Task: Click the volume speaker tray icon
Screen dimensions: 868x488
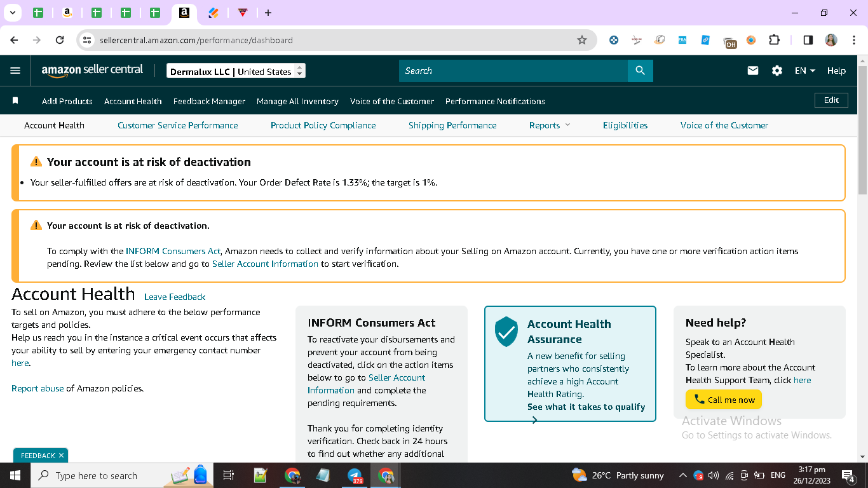Action: [x=714, y=475]
